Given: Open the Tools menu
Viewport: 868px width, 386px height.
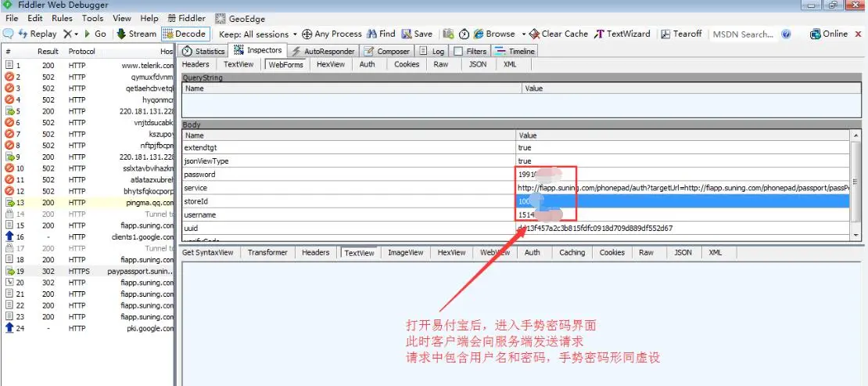Looking at the screenshot, I should 92,18.
